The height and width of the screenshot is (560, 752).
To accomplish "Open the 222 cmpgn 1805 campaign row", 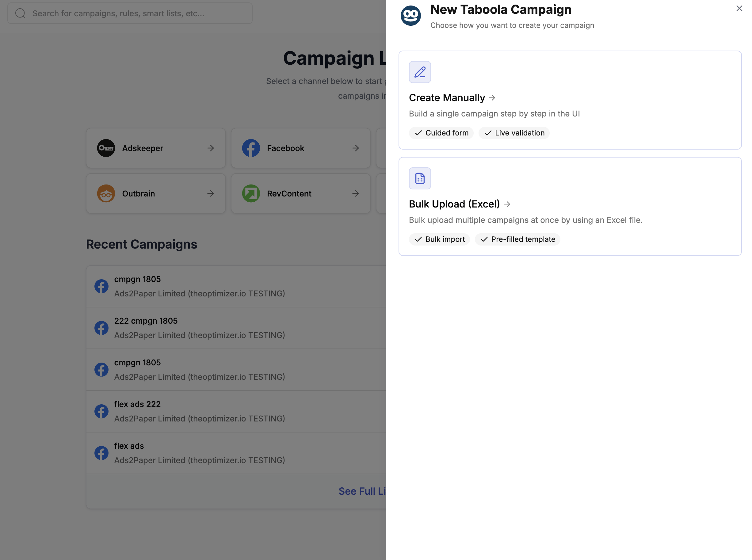I will tap(236, 328).
